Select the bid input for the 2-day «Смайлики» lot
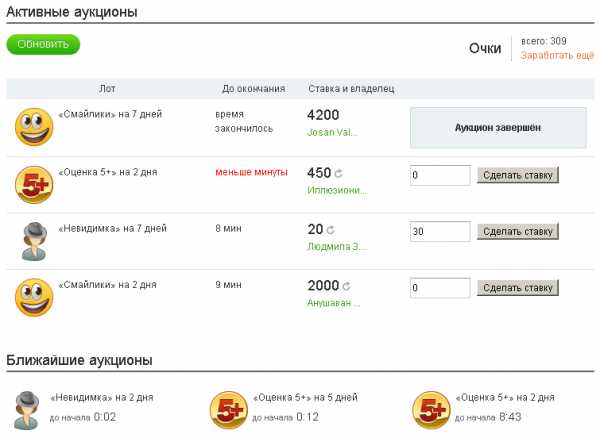The height and width of the screenshot is (438, 600). [x=440, y=287]
